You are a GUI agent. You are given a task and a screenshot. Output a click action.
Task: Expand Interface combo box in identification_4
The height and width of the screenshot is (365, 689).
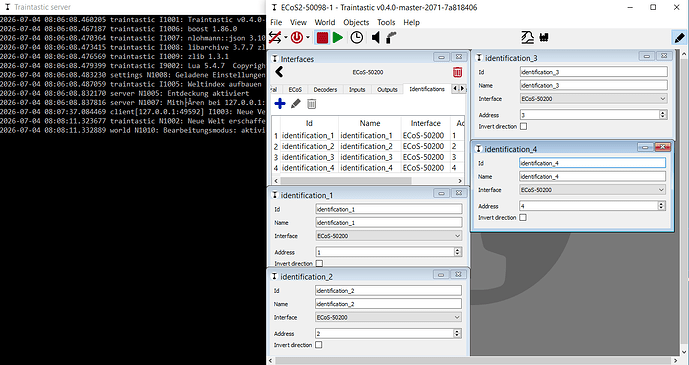[x=592, y=190]
